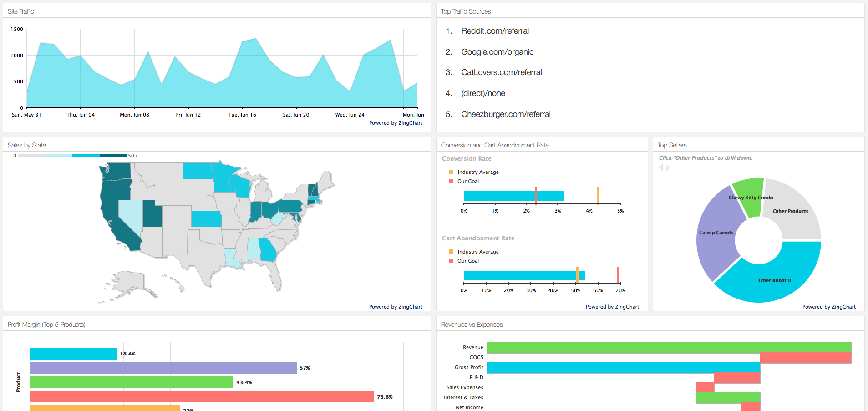Click Powered by ZingChart in Top Sellers

click(x=829, y=307)
